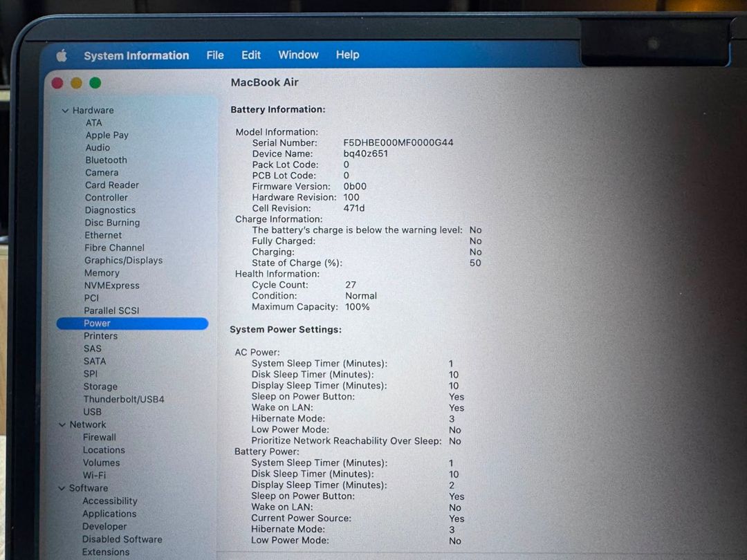Viewport: 747px width, 560px height.
Task: Click the MacBook Air window title
Action: (x=264, y=82)
